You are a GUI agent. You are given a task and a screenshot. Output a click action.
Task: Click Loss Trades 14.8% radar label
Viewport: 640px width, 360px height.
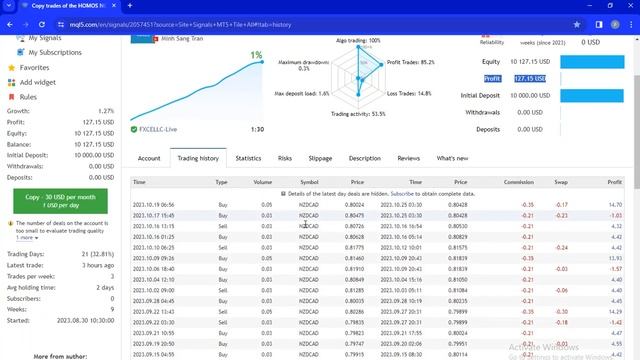[x=409, y=93]
